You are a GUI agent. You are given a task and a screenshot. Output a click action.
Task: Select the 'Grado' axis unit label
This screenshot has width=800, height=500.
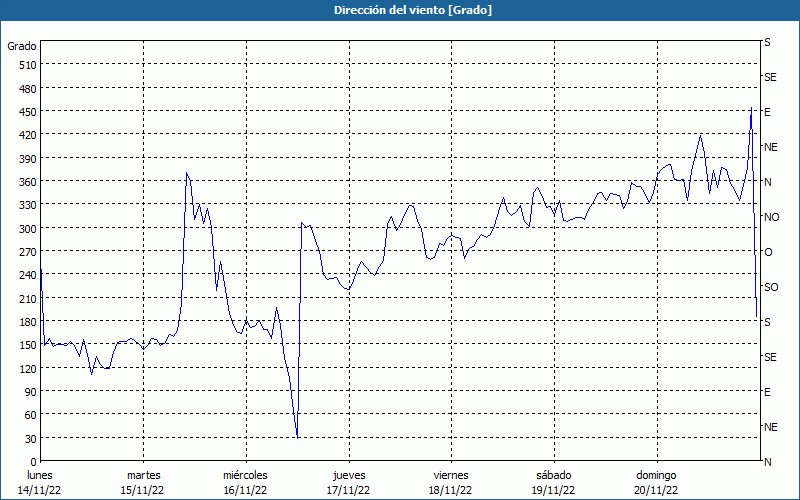click(x=22, y=46)
